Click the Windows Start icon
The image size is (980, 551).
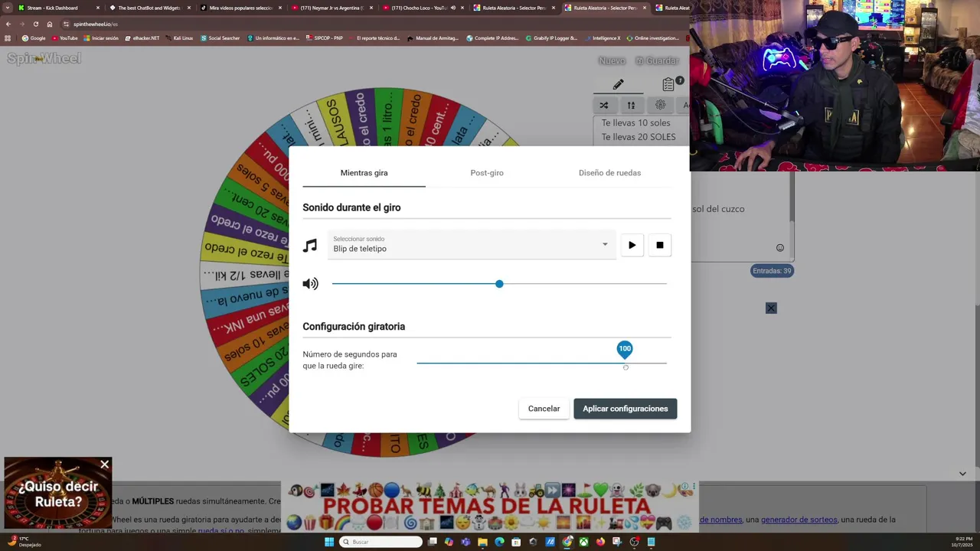(x=329, y=542)
